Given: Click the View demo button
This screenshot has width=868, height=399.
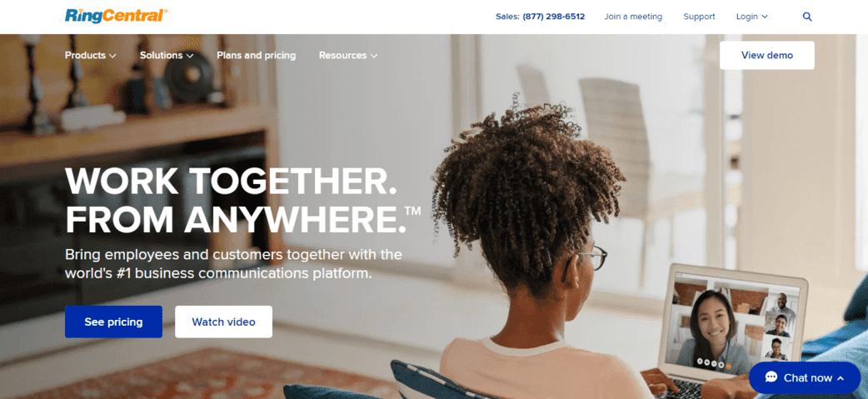Looking at the screenshot, I should 766,55.
